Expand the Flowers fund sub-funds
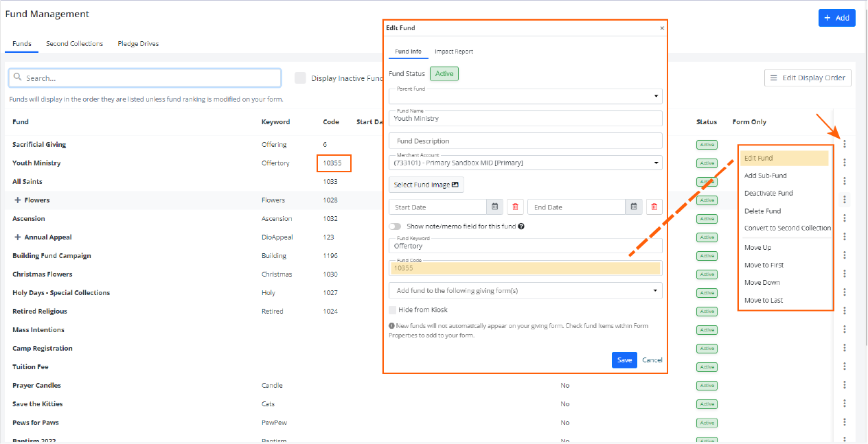Viewport: 868px width, 444px height. [17, 200]
